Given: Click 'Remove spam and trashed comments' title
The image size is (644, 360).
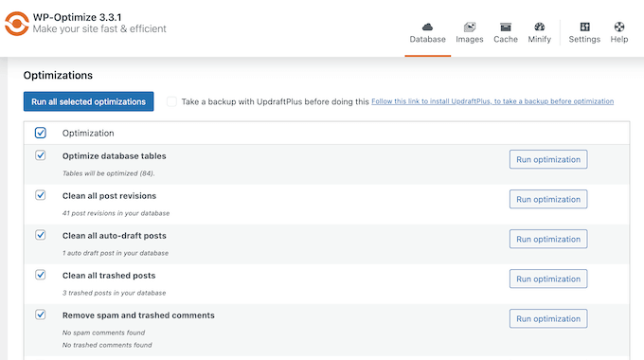Looking at the screenshot, I should click(x=138, y=315).
